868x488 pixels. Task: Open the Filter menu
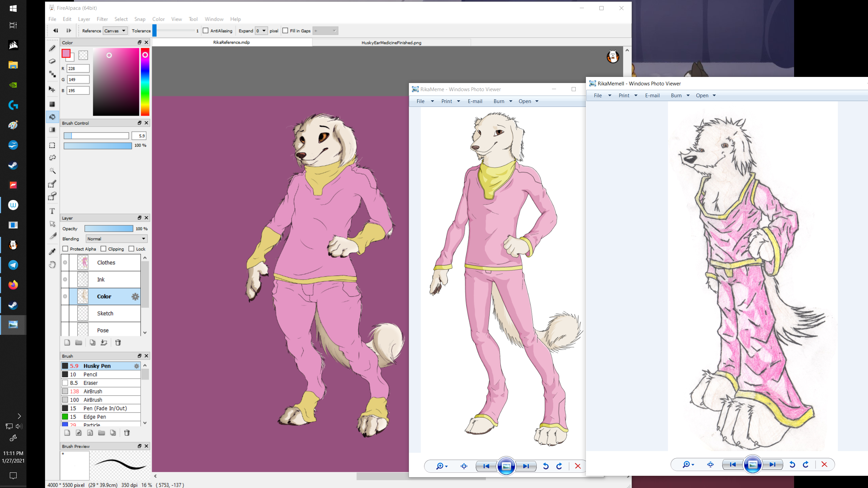[102, 19]
